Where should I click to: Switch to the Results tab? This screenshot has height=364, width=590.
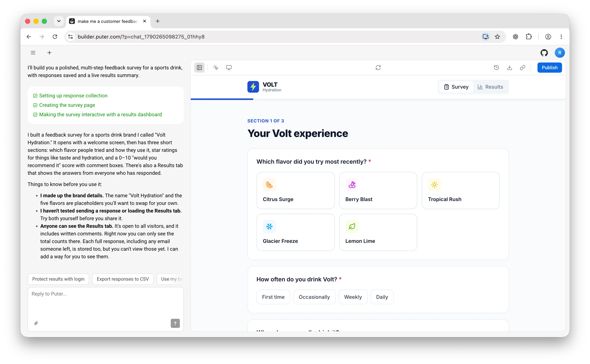pyautogui.click(x=490, y=87)
